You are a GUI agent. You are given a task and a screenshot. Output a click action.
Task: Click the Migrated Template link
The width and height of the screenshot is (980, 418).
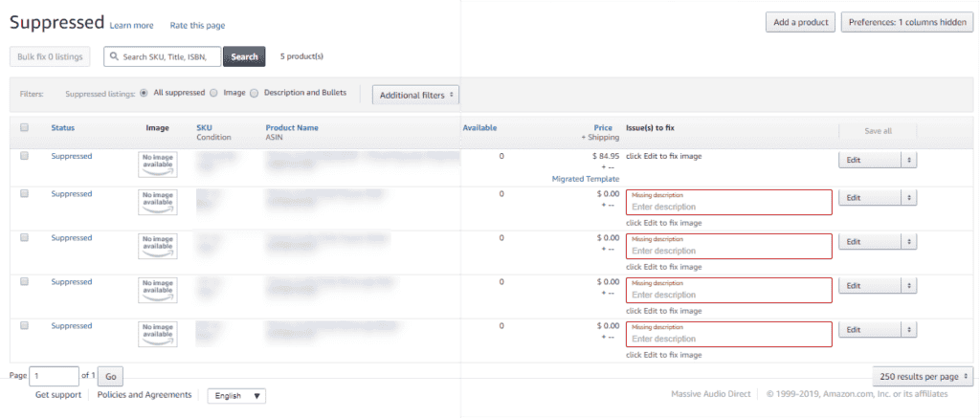coord(585,179)
